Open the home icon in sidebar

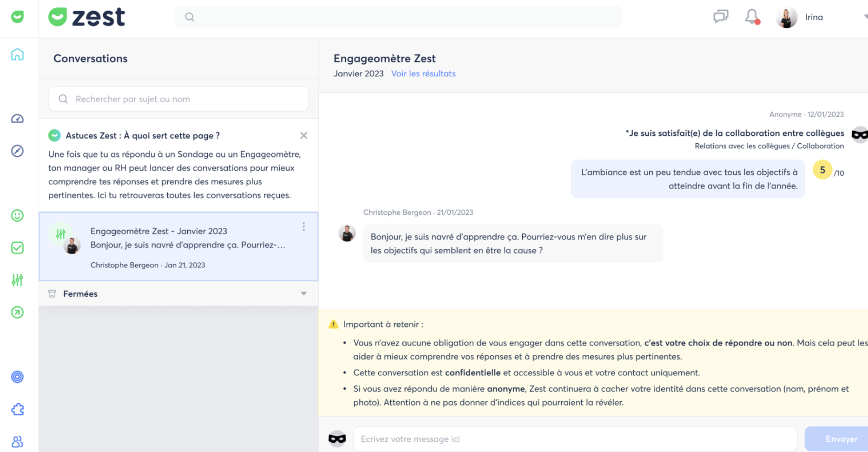pyautogui.click(x=17, y=54)
